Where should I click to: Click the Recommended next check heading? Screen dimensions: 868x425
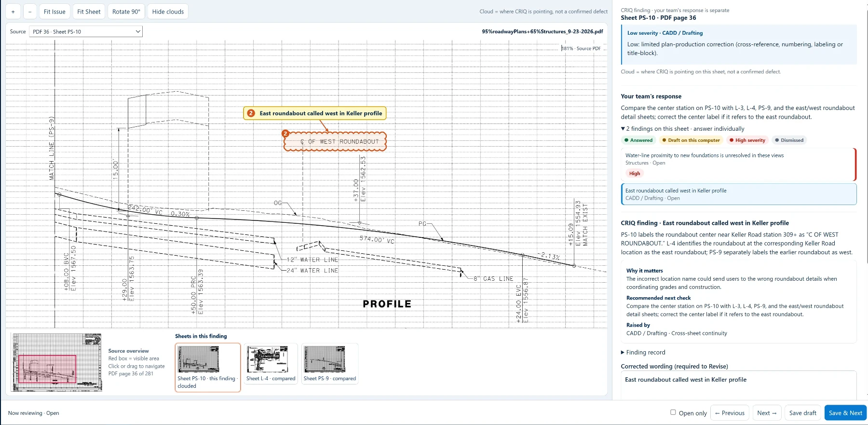pyautogui.click(x=658, y=298)
